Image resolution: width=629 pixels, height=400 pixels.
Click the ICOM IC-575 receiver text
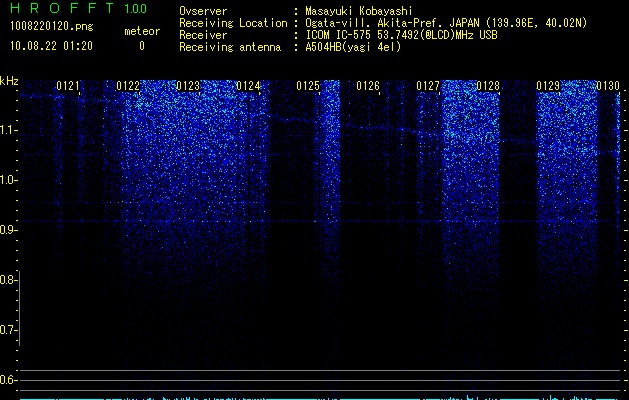click(401, 35)
